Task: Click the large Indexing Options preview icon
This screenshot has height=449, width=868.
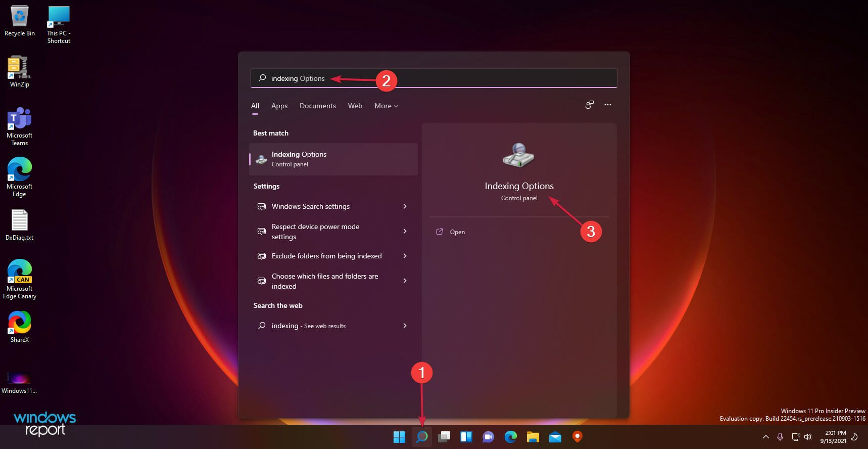Action: (519, 155)
